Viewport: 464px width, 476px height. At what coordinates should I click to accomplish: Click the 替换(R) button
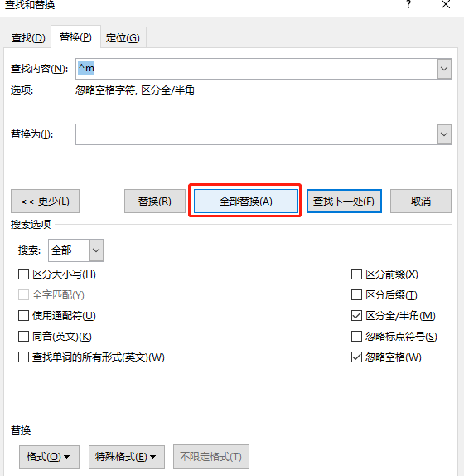point(155,201)
